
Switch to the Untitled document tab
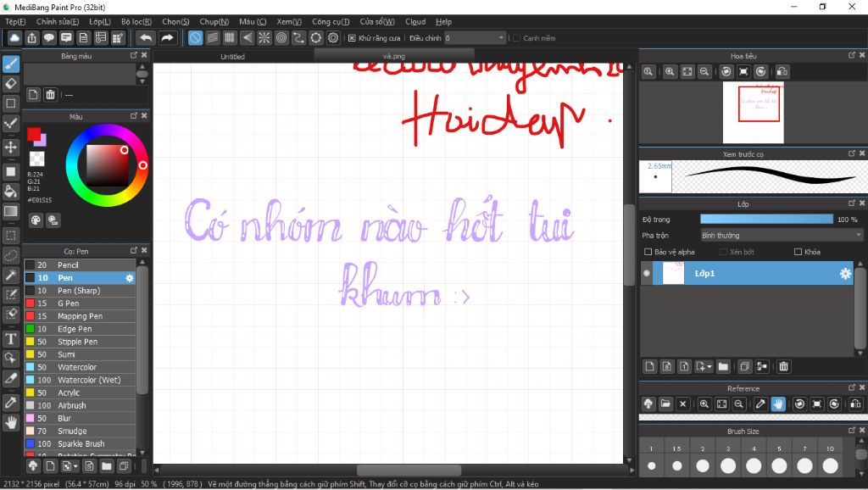click(232, 56)
